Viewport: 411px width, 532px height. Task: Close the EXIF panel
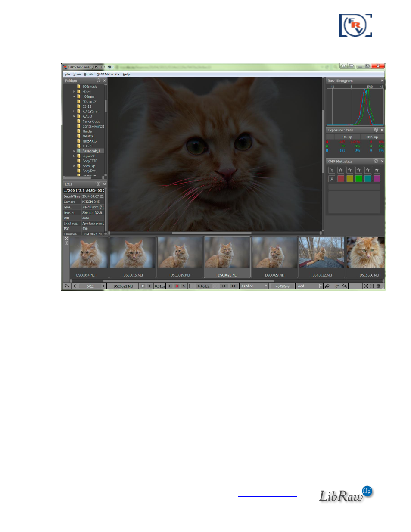(x=104, y=184)
